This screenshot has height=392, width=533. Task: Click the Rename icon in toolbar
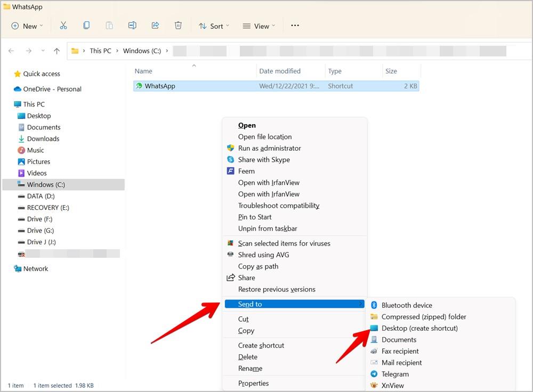(132, 26)
